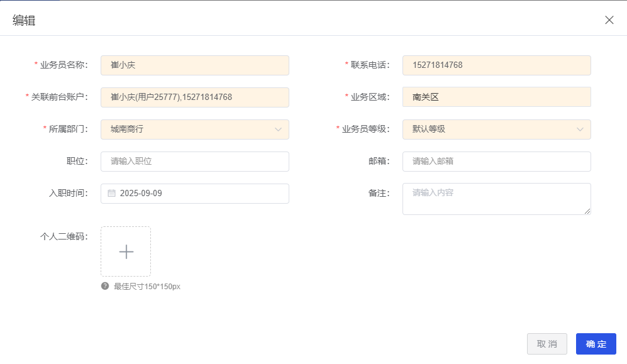The width and height of the screenshot is (627, 364).
Task: Click the resize handle of the 备注 textarea
Action: coord(588,212)
